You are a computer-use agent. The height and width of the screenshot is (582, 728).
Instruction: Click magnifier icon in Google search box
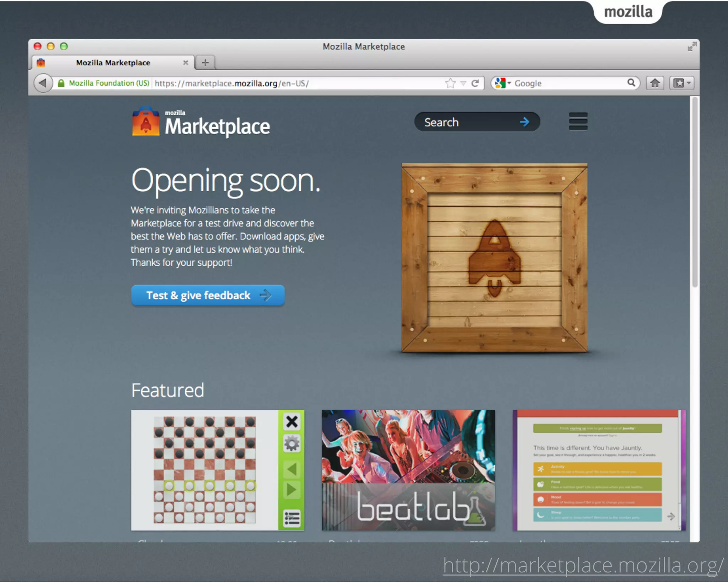631,83
